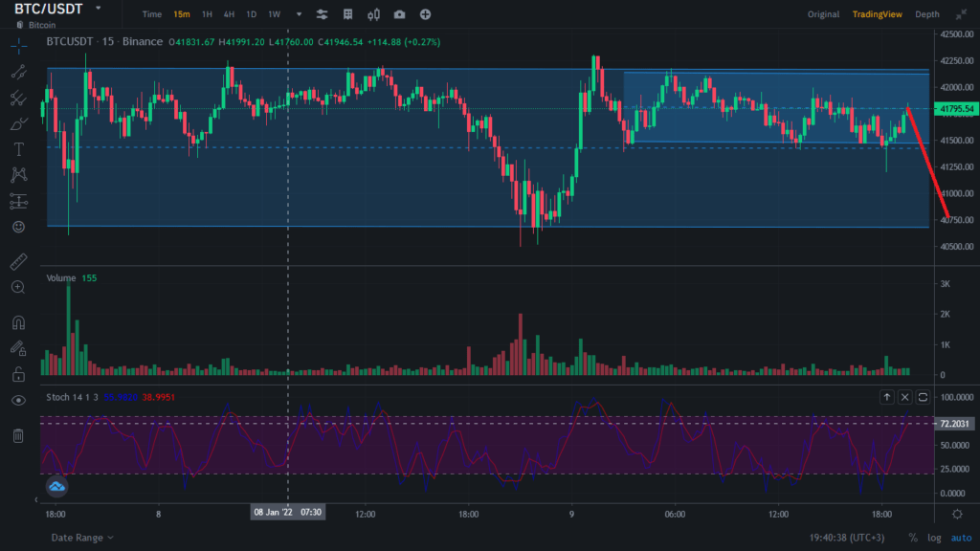
Task: Select the Ruler measure tool
Action: pos(18,261)
